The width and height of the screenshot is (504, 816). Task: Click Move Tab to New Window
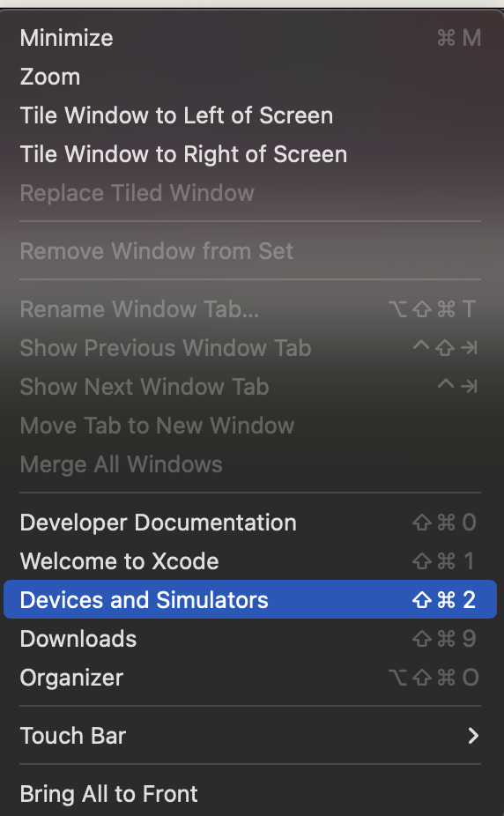[x=250, y=426]
